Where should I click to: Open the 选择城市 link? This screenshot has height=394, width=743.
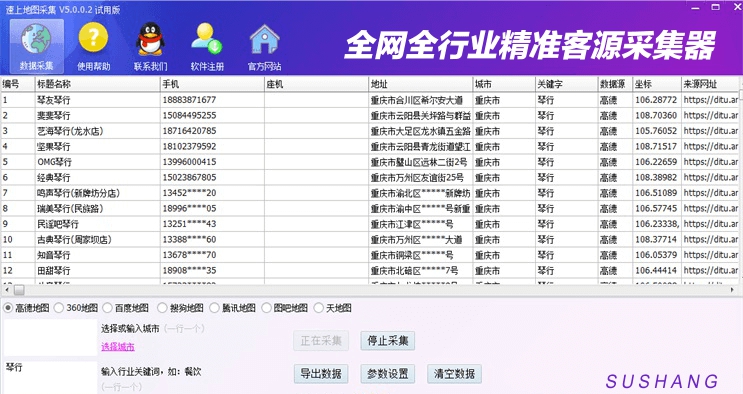[x=118, y=347]
